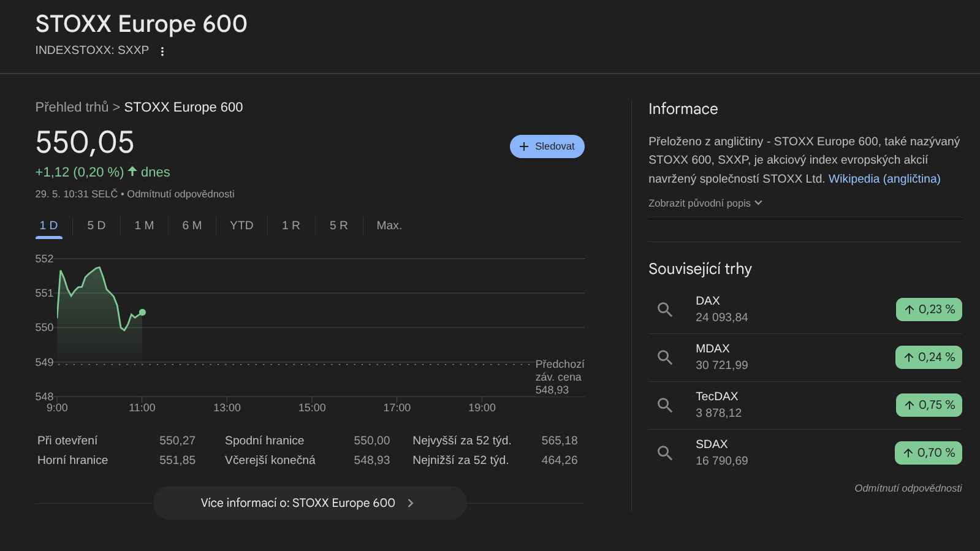Click the search icon next to TecDAX
The height and width of the screenshot is (551, 980).
click(665, 405)
